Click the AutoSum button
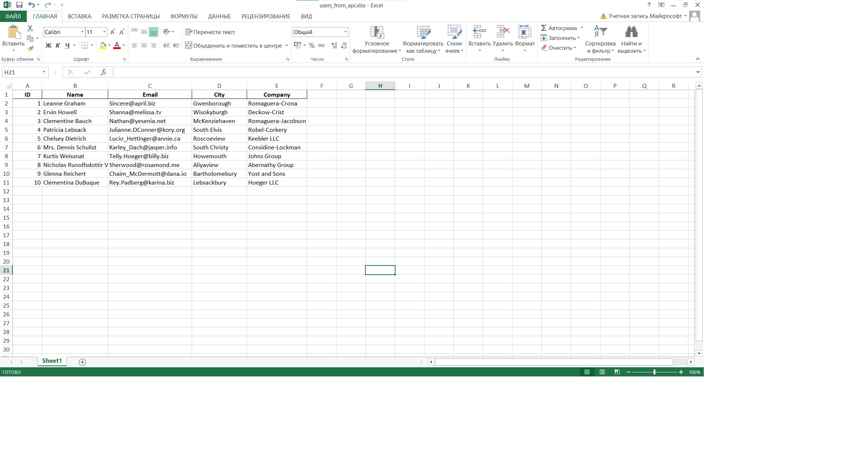This screenshot has width=868, height=457. tap(559, 28)
